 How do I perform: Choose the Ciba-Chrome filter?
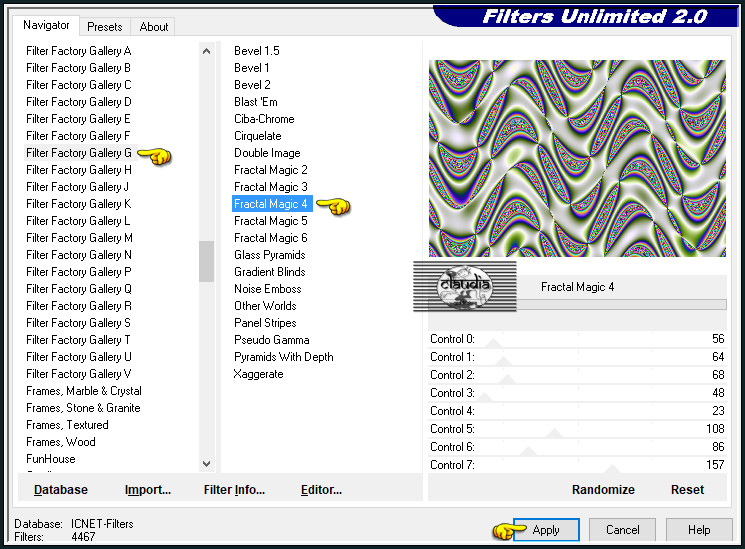click(x=264, y=119)
